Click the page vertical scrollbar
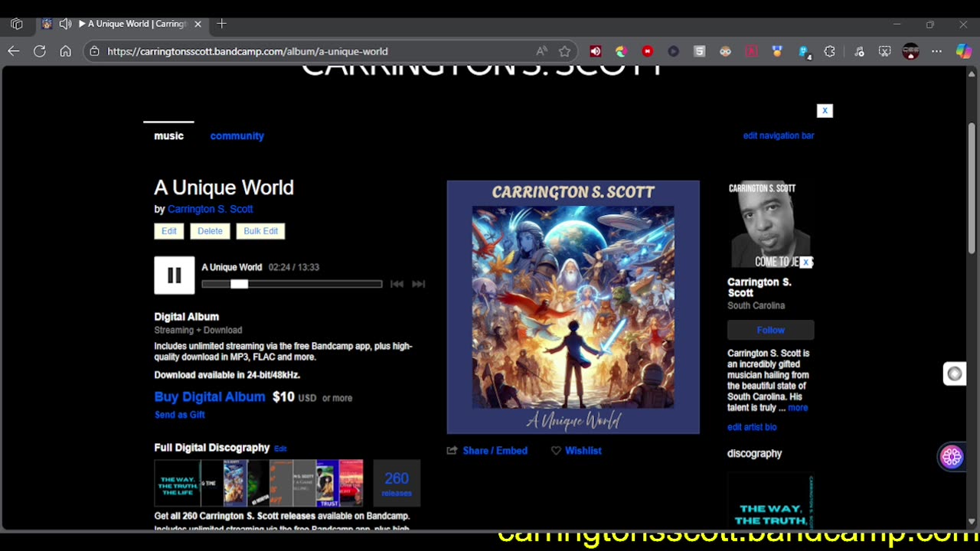 pyautogui.click(x=972, y=189)
